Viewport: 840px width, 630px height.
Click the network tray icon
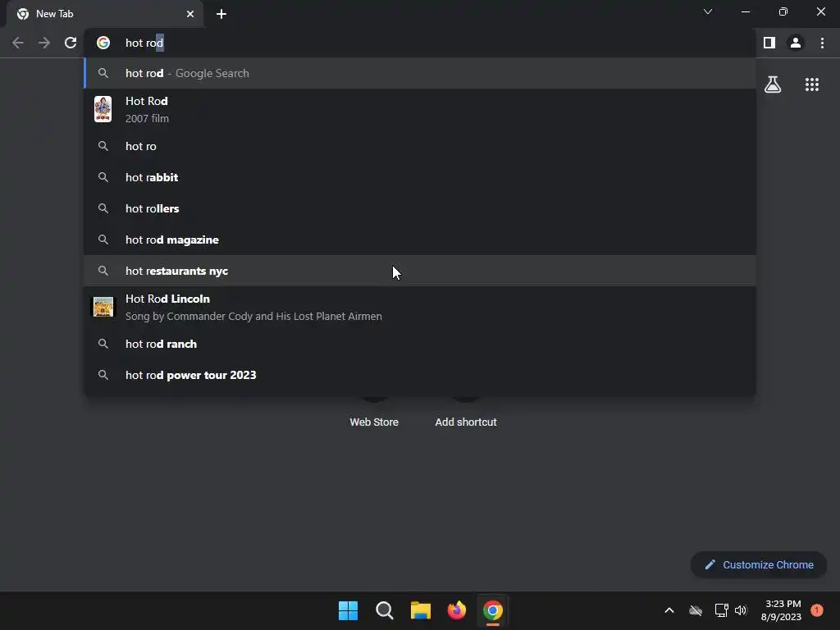721,610
